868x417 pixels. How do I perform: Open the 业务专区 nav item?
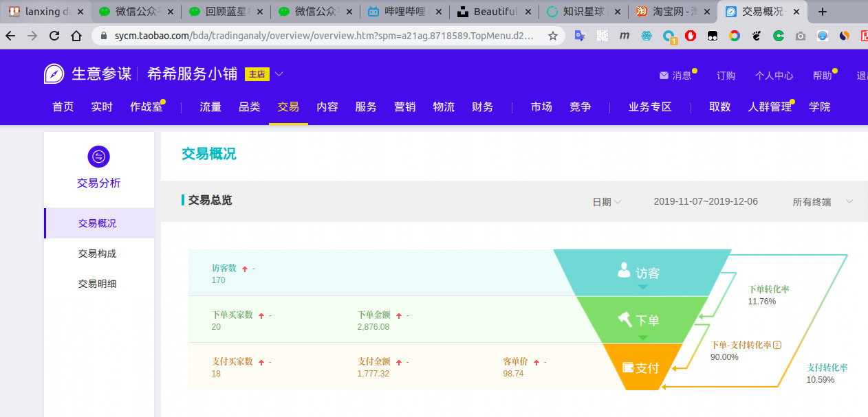[650, 106]
